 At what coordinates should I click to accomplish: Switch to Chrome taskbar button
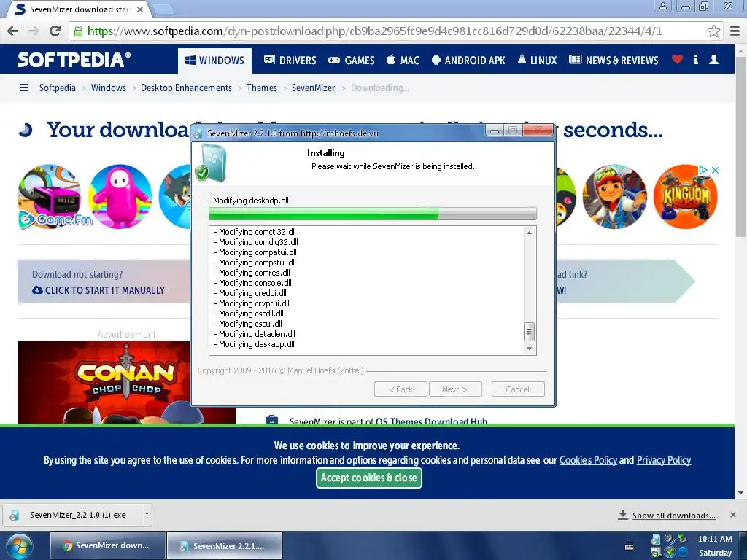pyautogui.click(x=108, y=545)
